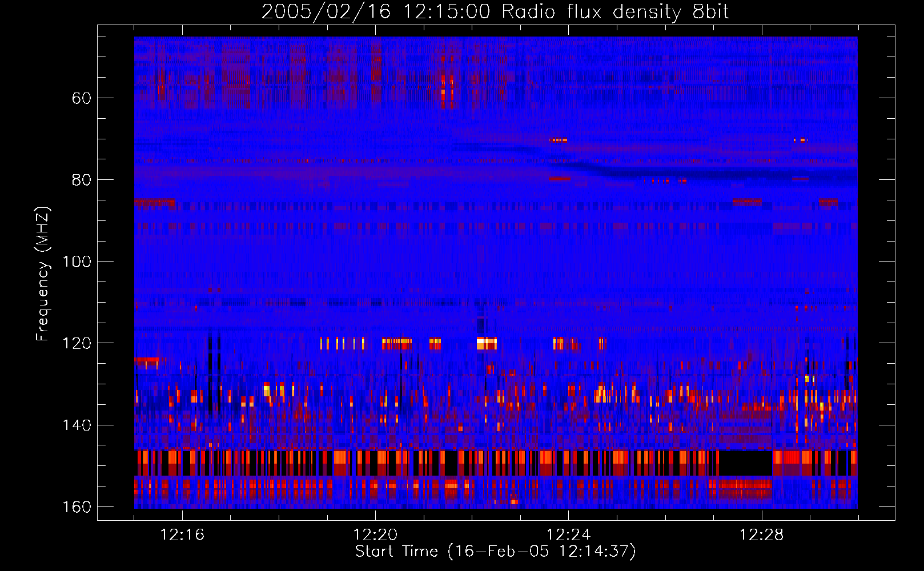Click the 160 frequency tick label
The height and width of the screenshot is (571, 924).
[x=77, y=507]
